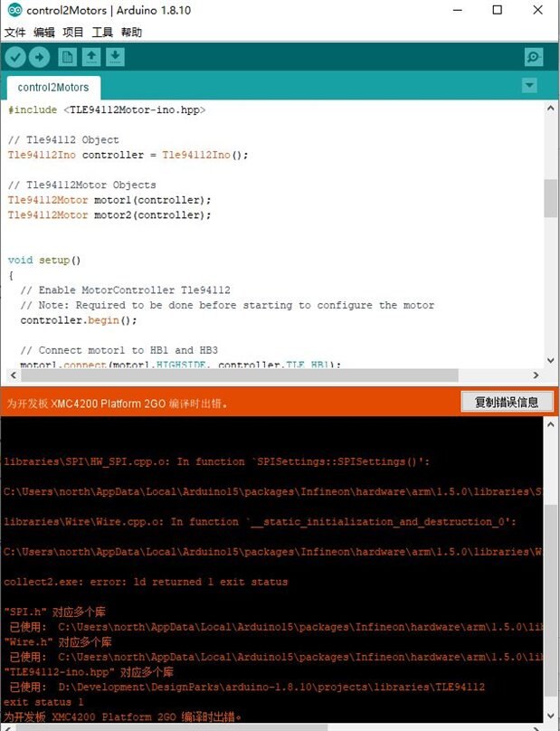This screenshot has height=731, width=560.
Task: Click "collect2.exe: error: ld returned 1 exit status"
Action: tap(146, 582)
